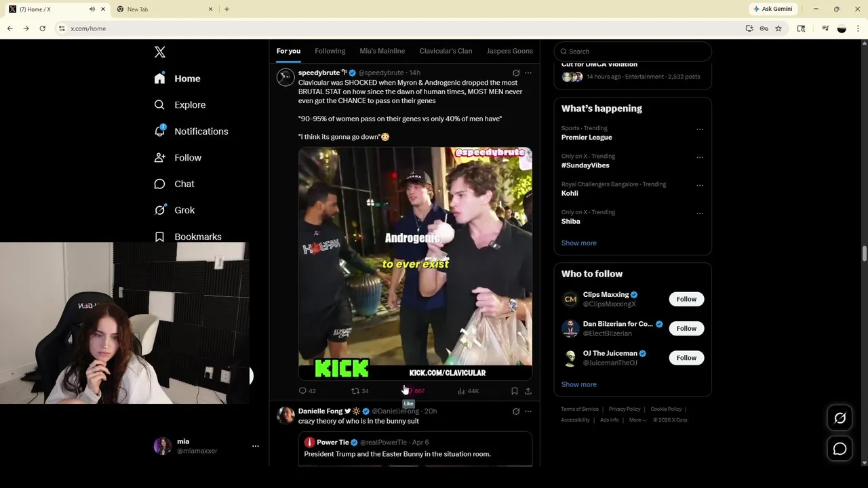The width and height of the screenshot is (868, 488).
Task: Share the speedybrute post
Action: click(528, 391)
